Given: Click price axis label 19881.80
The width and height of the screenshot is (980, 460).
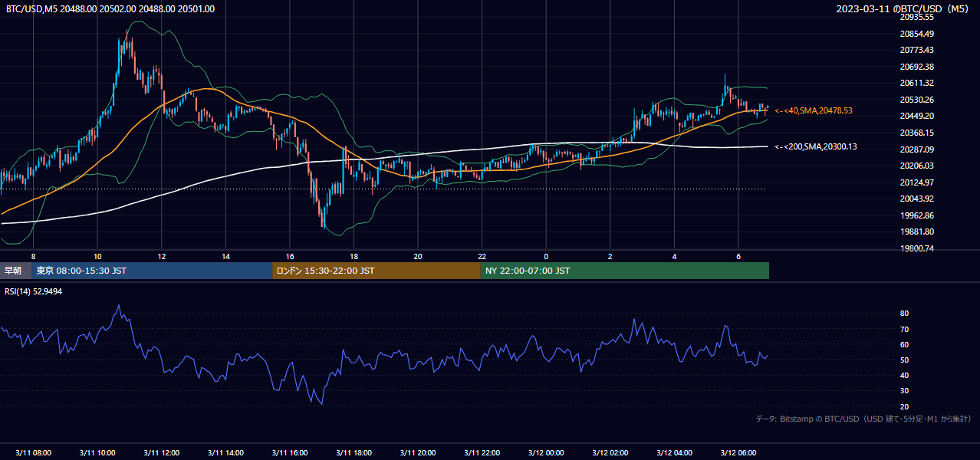Looking at the screenshot, I should pyautogui.click(x=916, y=232).
